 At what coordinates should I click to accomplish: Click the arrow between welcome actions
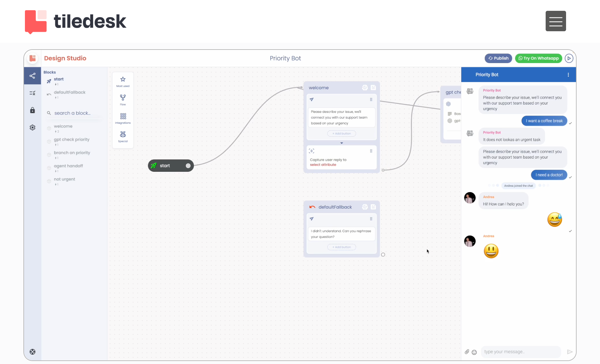tap(341, 143)
